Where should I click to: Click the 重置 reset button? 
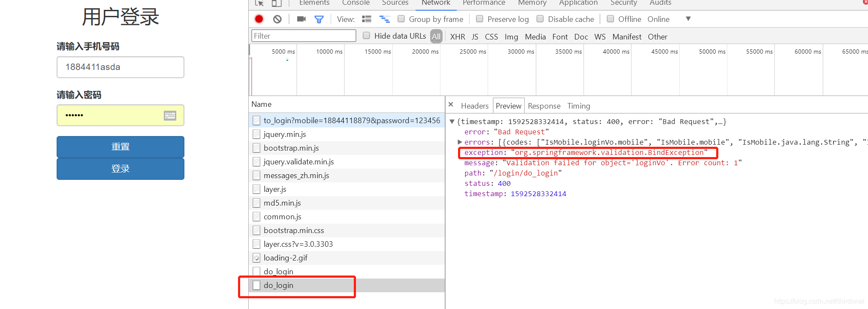pyautogui.click(x=121, y=147)
